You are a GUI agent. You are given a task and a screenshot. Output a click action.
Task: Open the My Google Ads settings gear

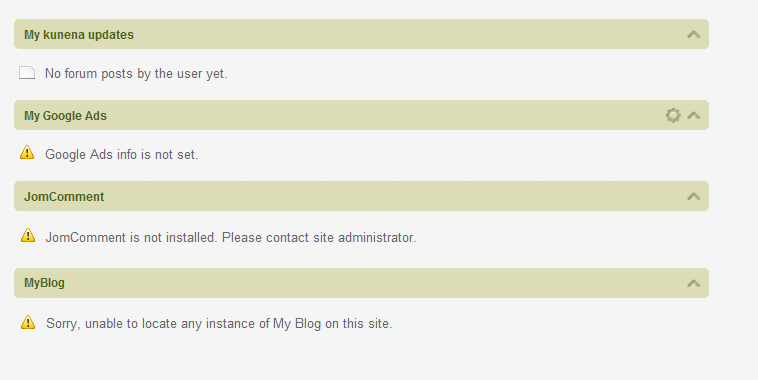click(673, 115)
